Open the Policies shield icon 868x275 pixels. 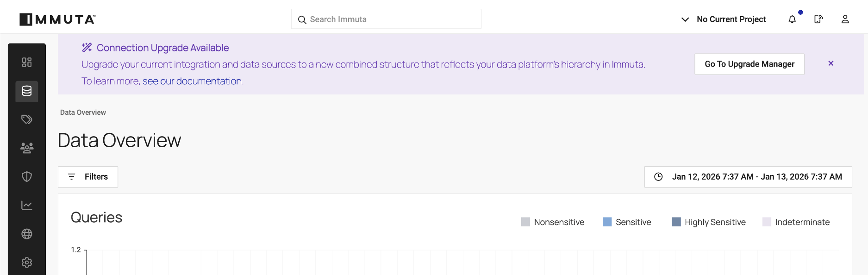pyautogui.click(x=27, y=176)
